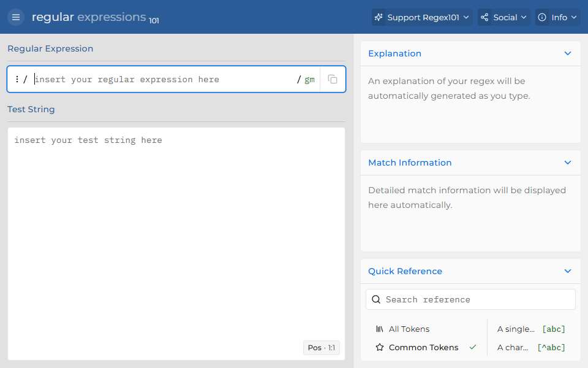The height and width of the screenshot is (368, 588).
Task: Select the [^abc] reference entry
Action: [x=531, y=347]
